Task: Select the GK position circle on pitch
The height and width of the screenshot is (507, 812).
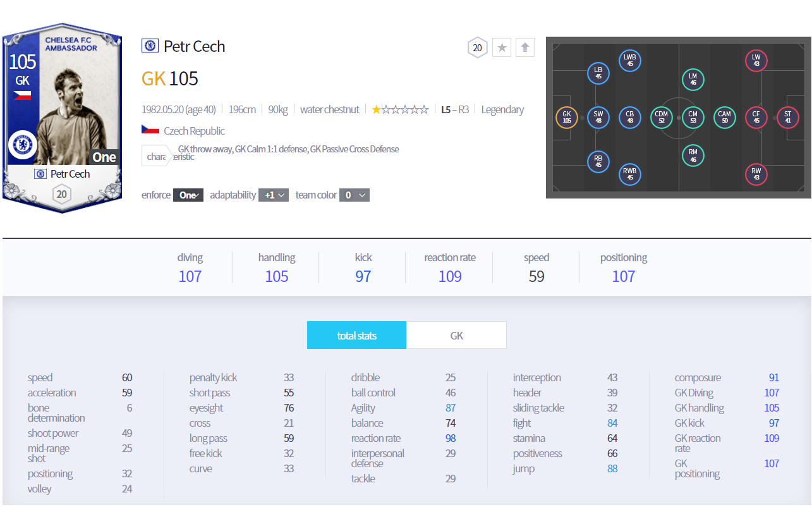Action: click(x=566, y=118)
